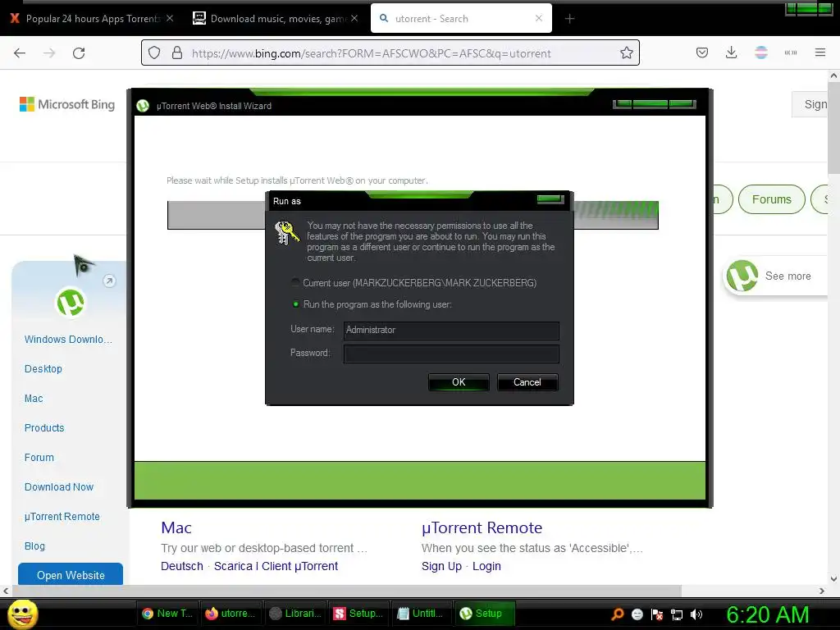Select the Current user radio button
The height and width of the screenshot is (630, 840).
point(295,282)
